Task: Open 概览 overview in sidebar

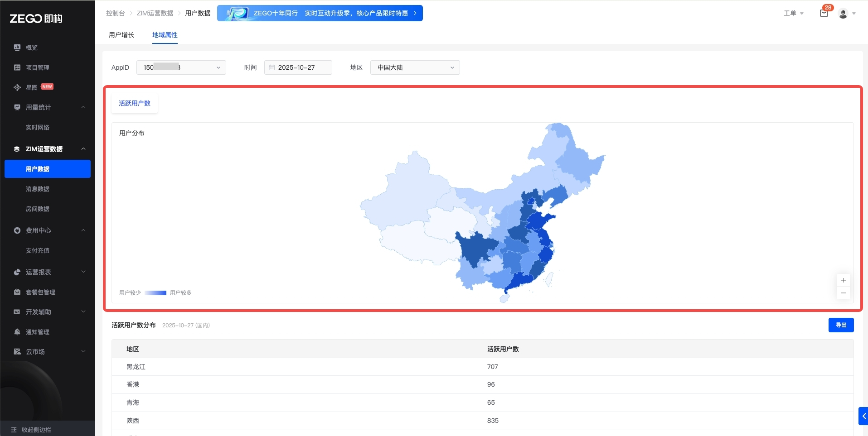Action: point(31,48)
